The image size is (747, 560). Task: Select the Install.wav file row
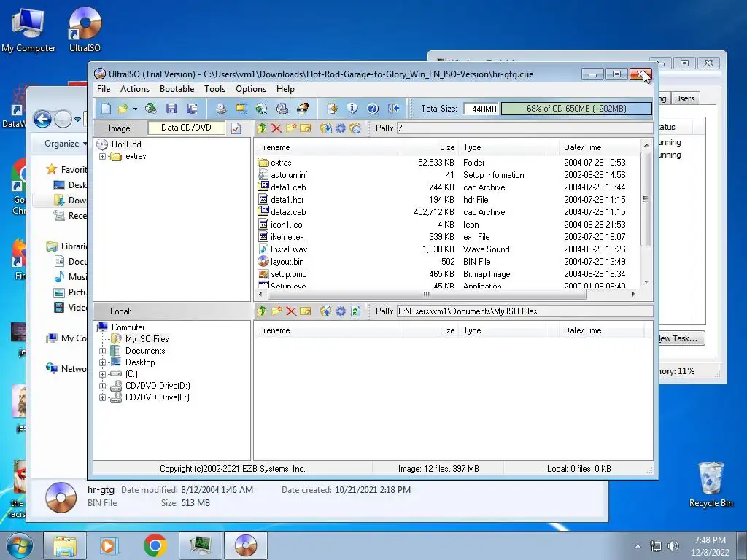448,249
